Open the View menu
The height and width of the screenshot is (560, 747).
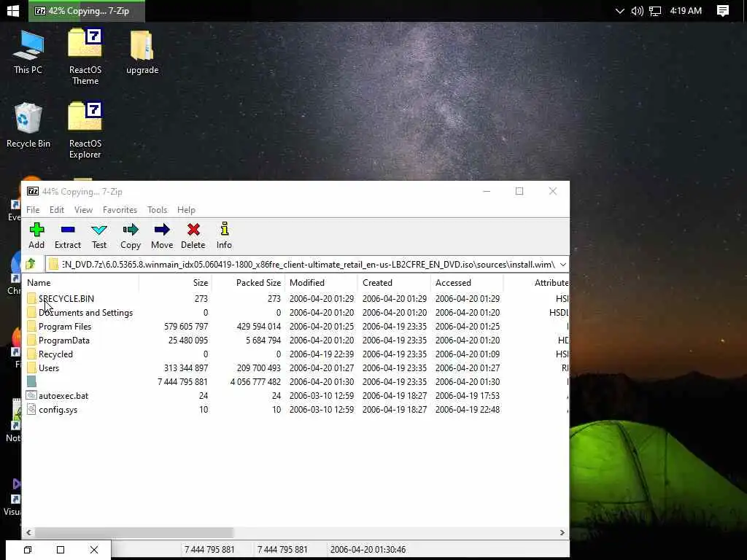pyautogui.click(x=83, y=209)
